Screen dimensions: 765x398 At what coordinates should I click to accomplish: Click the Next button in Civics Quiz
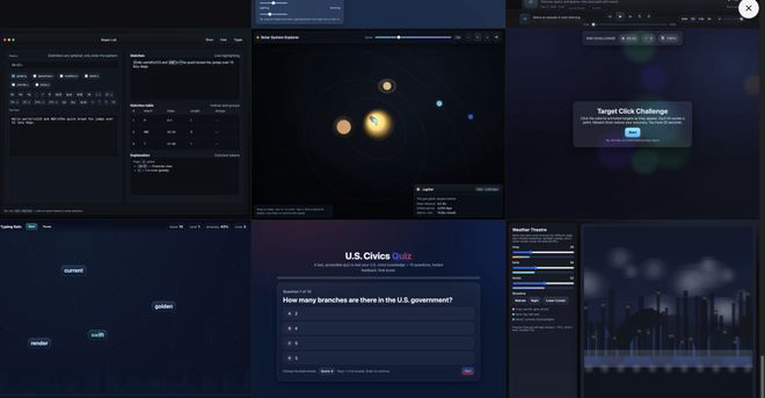pos(467,371)
